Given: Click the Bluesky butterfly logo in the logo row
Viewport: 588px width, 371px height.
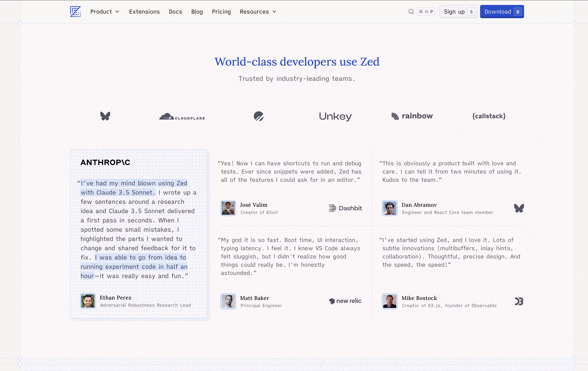Looking at the screenshot, I should pyautogui.click(x=105, y=116).
